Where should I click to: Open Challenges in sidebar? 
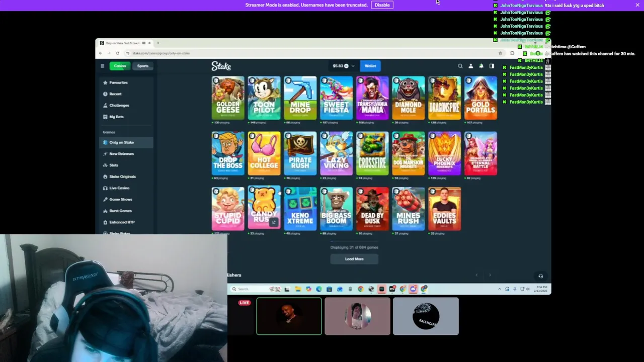pos(126,106)
